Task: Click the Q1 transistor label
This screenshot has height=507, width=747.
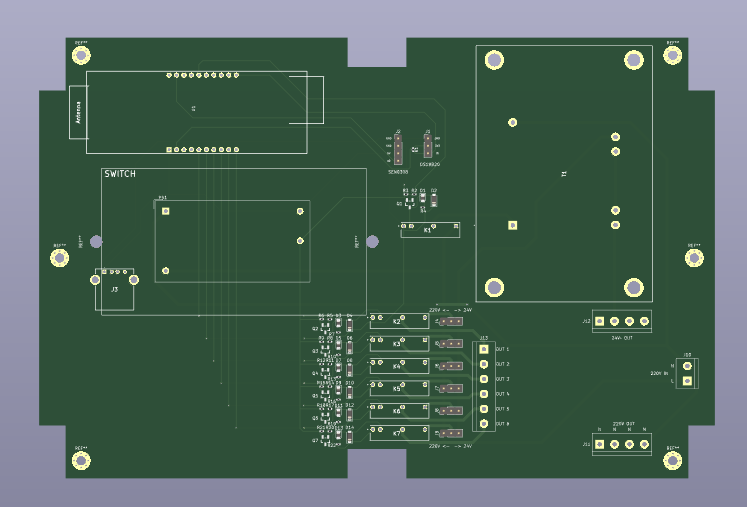Action: pos(399,204)
